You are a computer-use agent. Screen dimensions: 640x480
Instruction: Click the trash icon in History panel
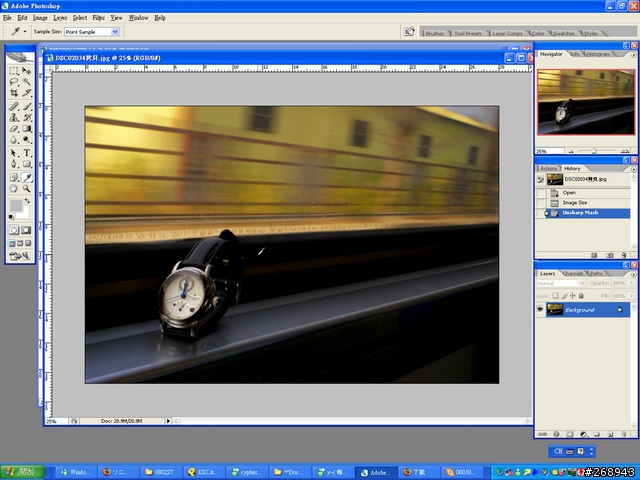(624, 255)
